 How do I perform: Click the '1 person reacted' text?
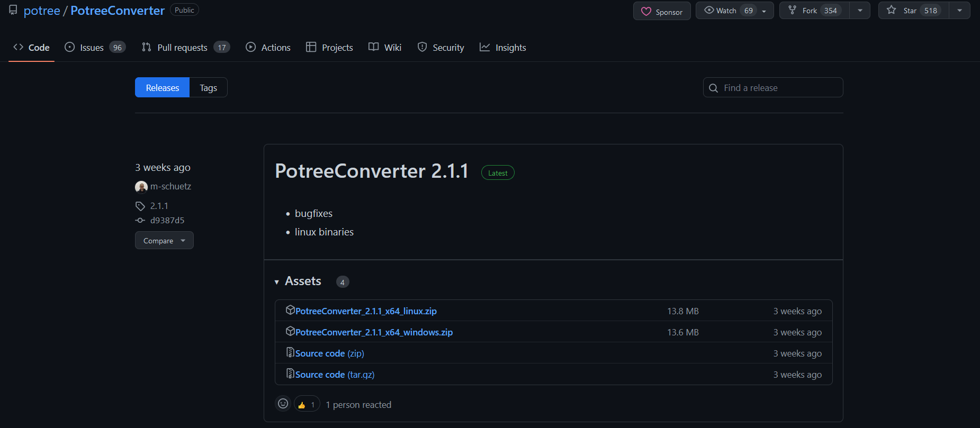pyautogui.click(x=358, y=405)
